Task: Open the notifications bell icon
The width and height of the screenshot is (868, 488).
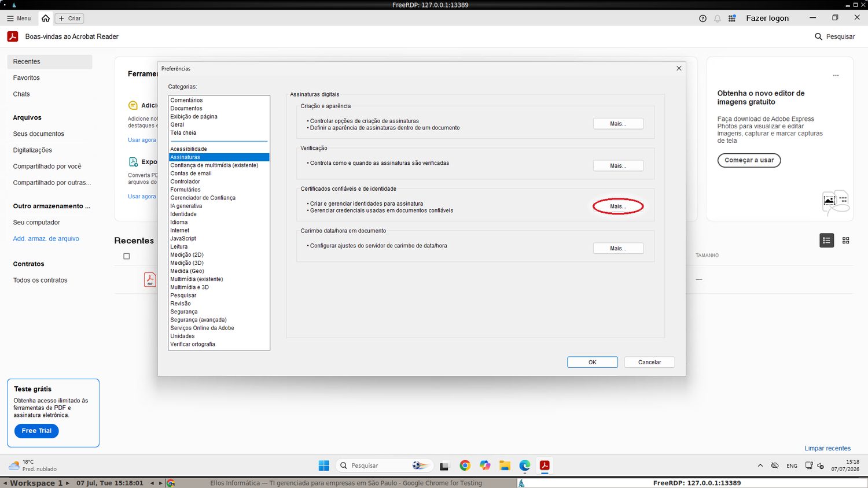Action: [x=718, y=19]
